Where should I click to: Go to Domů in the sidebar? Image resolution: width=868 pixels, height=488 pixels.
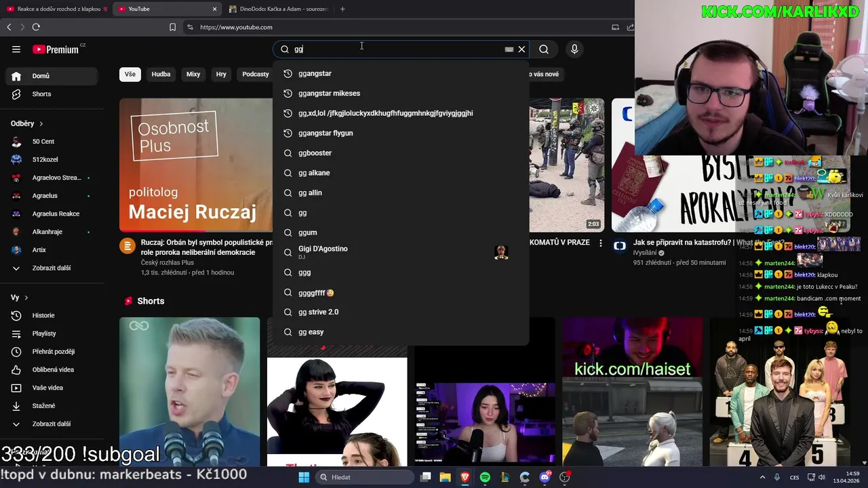pos(52,76)
